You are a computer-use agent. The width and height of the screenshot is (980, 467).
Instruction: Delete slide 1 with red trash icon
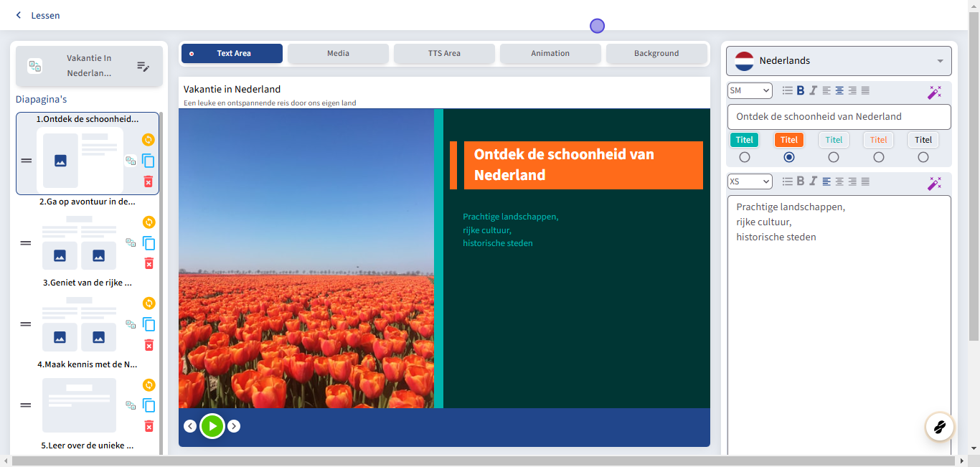click(x=149, y=181)
